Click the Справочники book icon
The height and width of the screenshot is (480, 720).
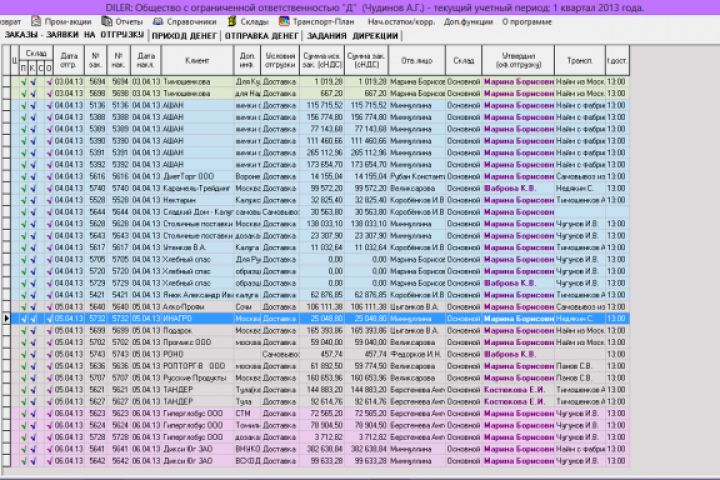158,22
